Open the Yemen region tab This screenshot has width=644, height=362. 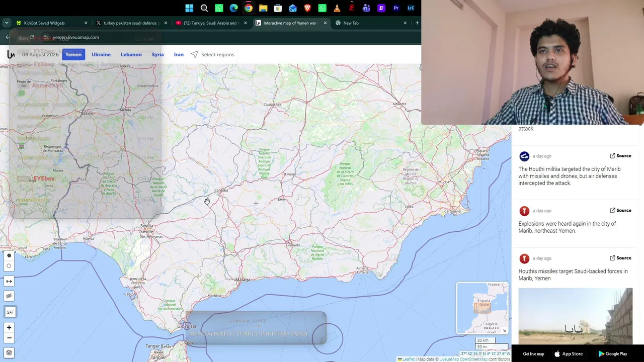[73, 54]
